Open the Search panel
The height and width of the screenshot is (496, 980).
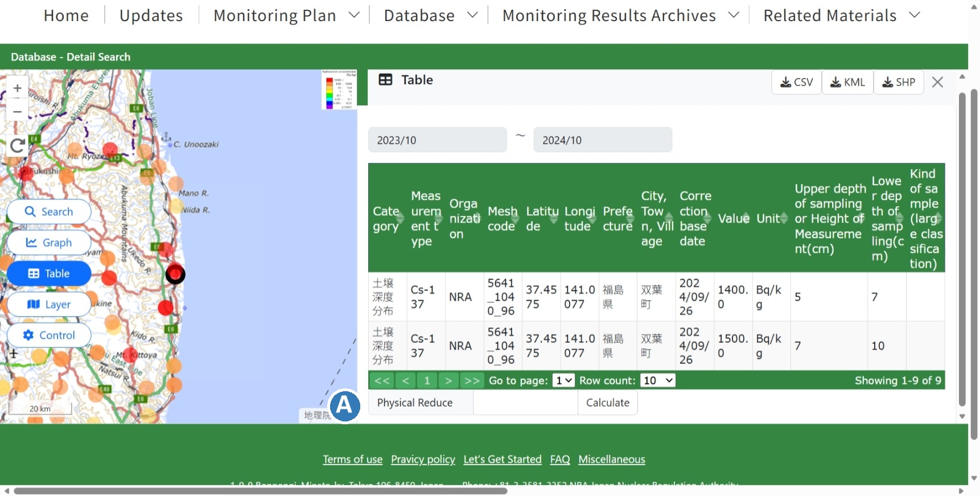coord(49,211)
